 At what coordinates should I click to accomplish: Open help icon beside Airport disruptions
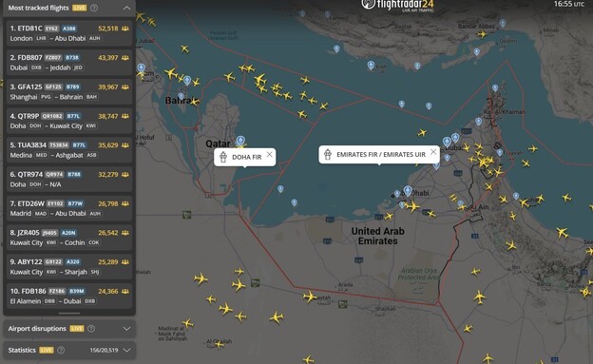pyautogui.click(x=91, y=329)
